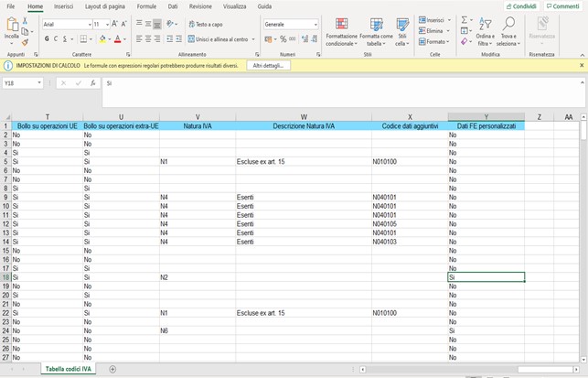
Task: Toggle italic formatting (C)
Action: (x=56, y=38)
